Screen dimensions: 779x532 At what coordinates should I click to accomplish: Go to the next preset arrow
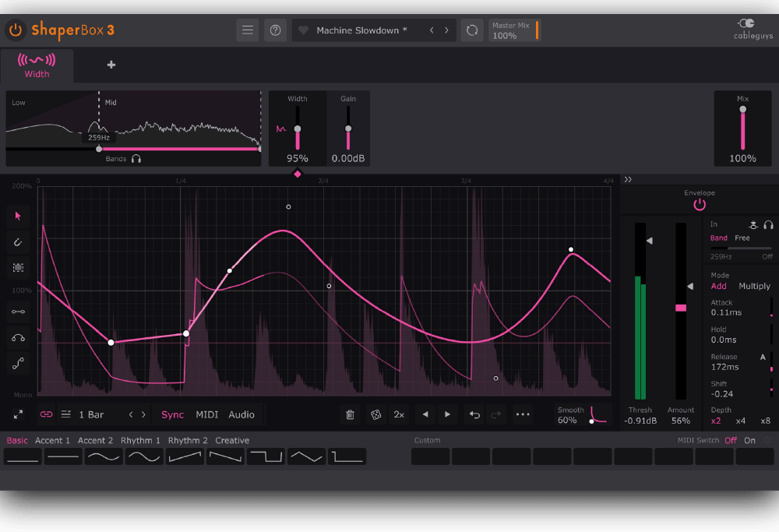[446, 30]
